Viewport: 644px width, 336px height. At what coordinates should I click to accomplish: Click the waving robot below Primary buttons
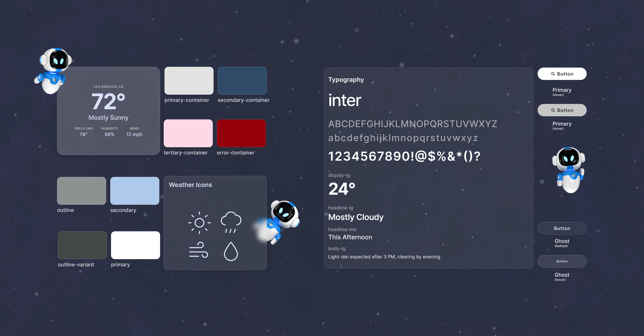point(569,170)
